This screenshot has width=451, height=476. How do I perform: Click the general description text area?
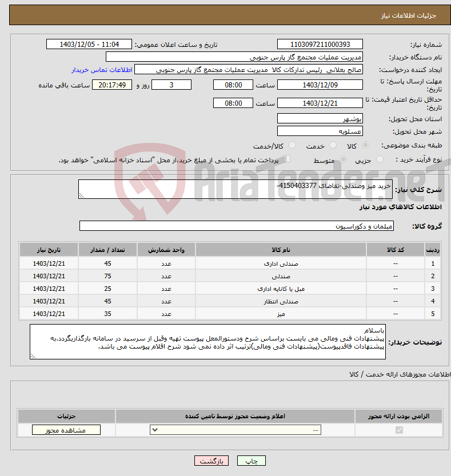pyautogui.click(x=236, y=189)
